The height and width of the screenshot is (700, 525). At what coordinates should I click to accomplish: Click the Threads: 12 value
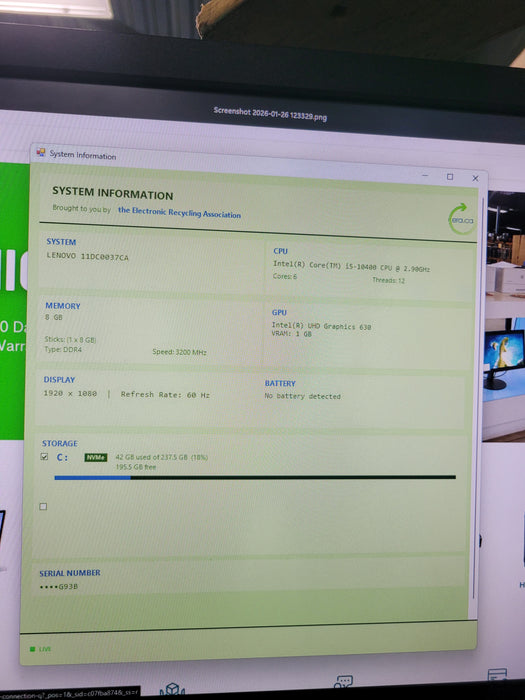(x=388, y=280)
